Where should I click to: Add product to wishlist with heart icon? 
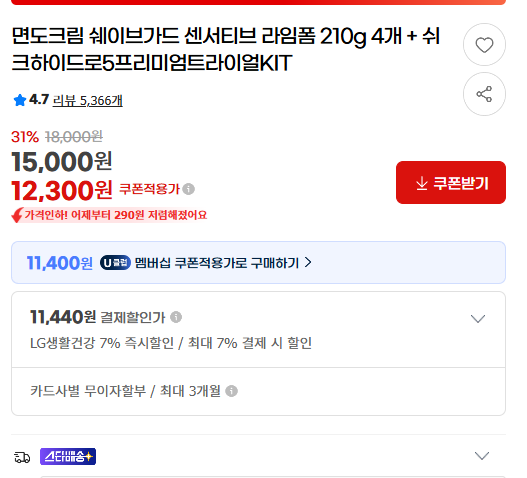point(484,45)
